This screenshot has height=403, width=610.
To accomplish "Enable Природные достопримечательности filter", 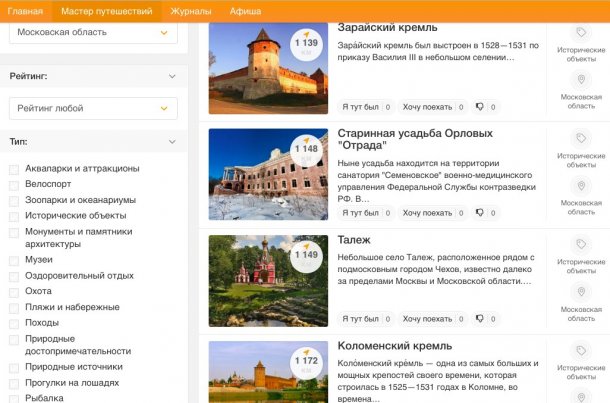I will (14, 340).
